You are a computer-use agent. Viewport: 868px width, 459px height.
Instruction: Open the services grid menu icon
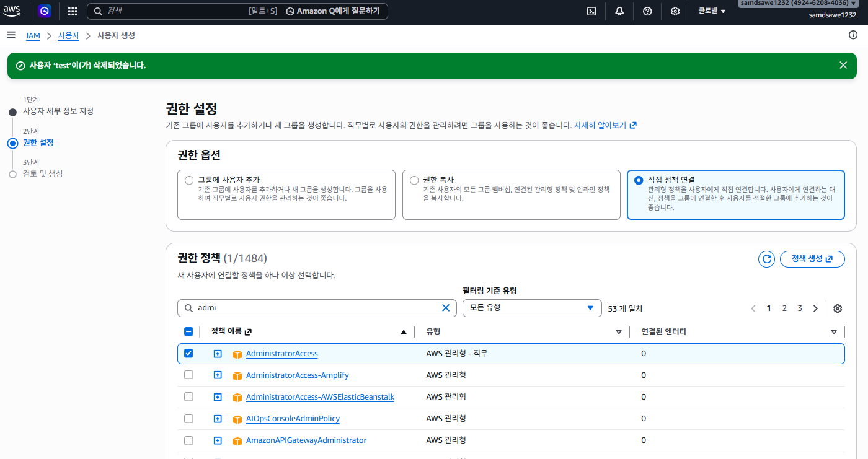click(x=73, y=11)
